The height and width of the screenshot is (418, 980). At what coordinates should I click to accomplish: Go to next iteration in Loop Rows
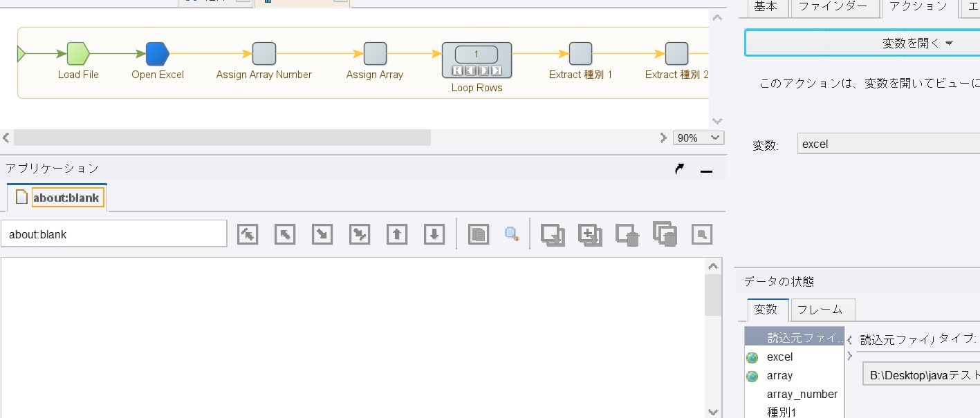[x=483, y=70]
